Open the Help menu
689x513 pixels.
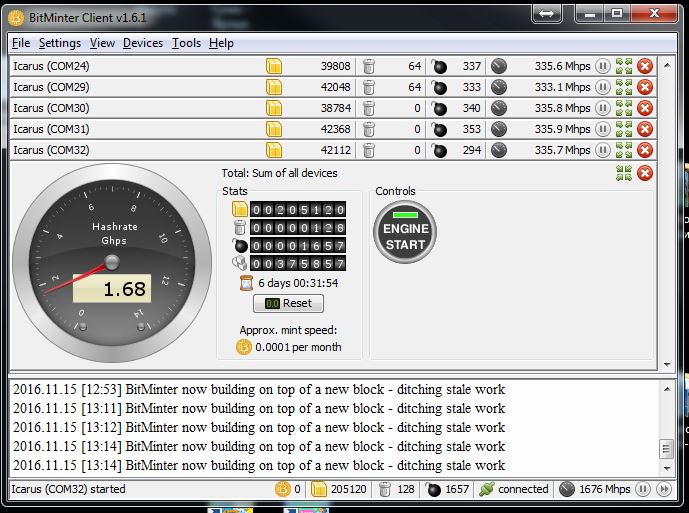tap(221, 43)
